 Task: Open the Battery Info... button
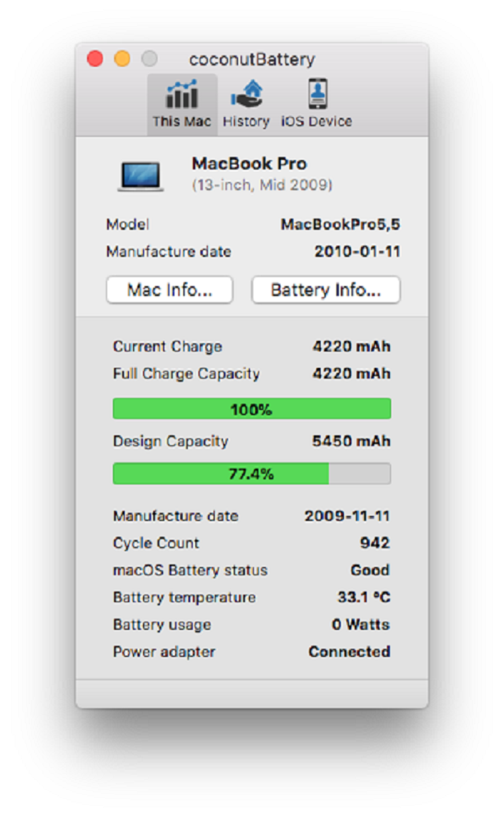[326, 290]
